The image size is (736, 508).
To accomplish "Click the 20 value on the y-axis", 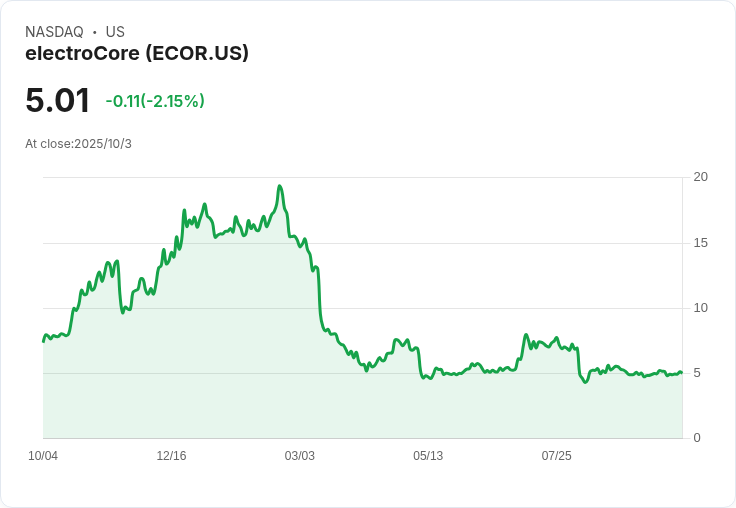I will pos(700,177).
